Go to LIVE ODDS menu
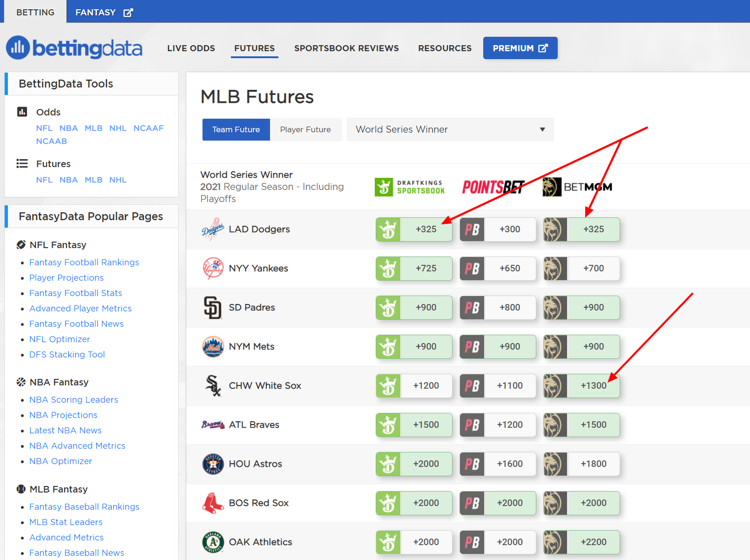The width and height of the screenshot is (750, 560). [191, 48]
